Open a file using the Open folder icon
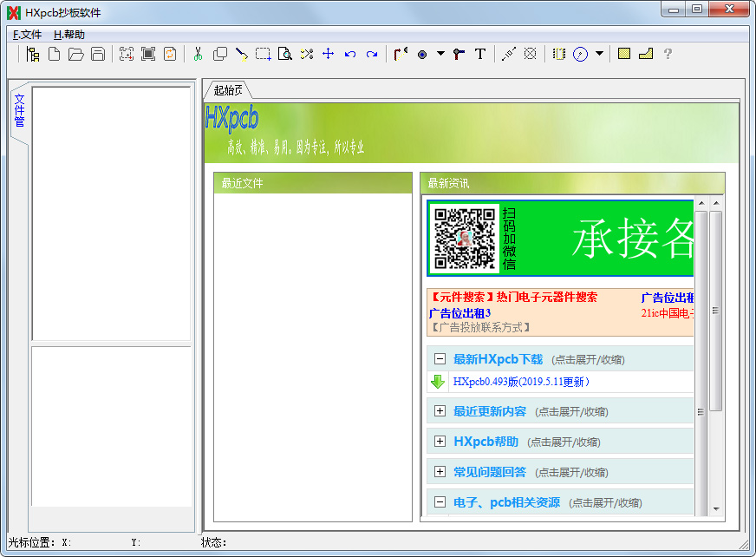This screenshot has width=756, height=557. 75,54
